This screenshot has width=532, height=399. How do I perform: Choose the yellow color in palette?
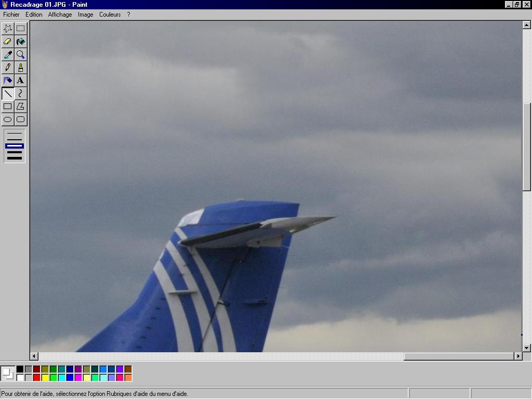pos(45,378)
